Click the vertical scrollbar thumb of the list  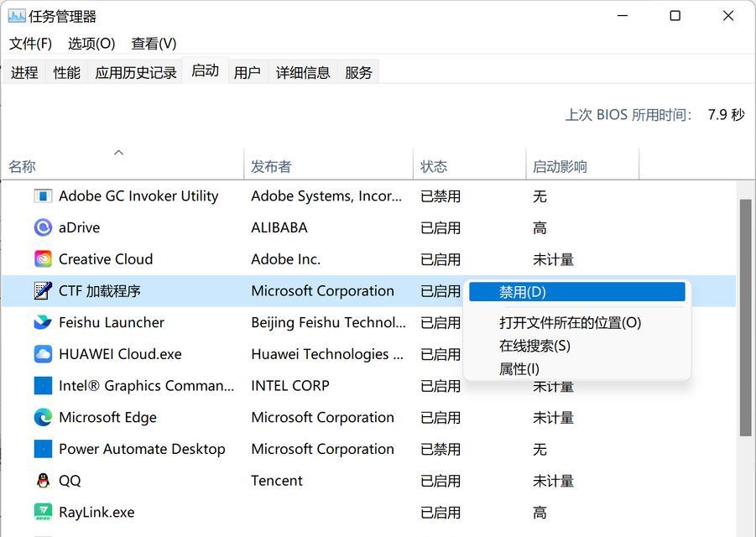745,318
